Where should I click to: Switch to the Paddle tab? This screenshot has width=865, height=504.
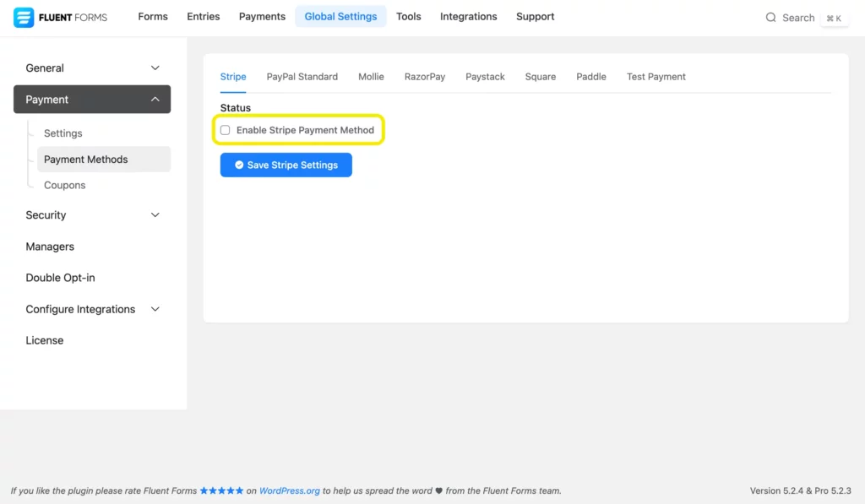[590, 77]
